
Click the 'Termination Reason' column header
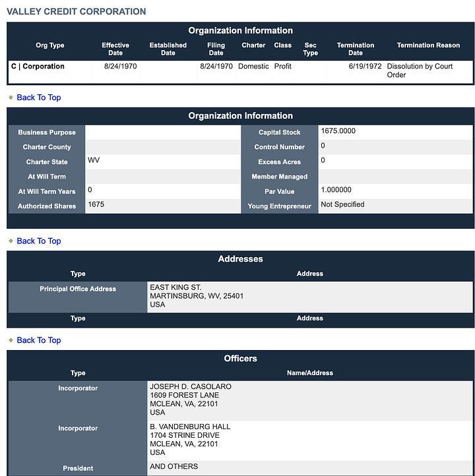pyautogui.click(x=428, y=45)
